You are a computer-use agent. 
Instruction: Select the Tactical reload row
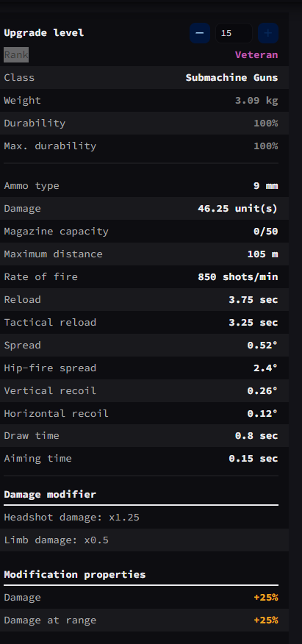coord(145,323)
